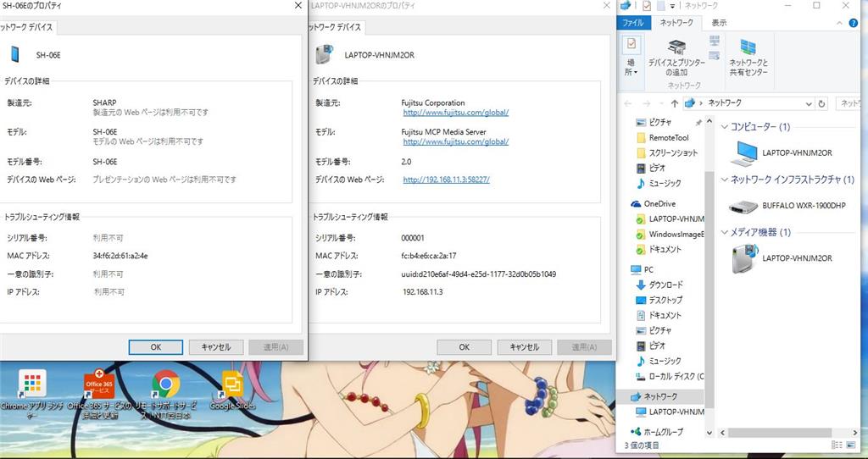Click the serial number value 000001

[413, 238]
